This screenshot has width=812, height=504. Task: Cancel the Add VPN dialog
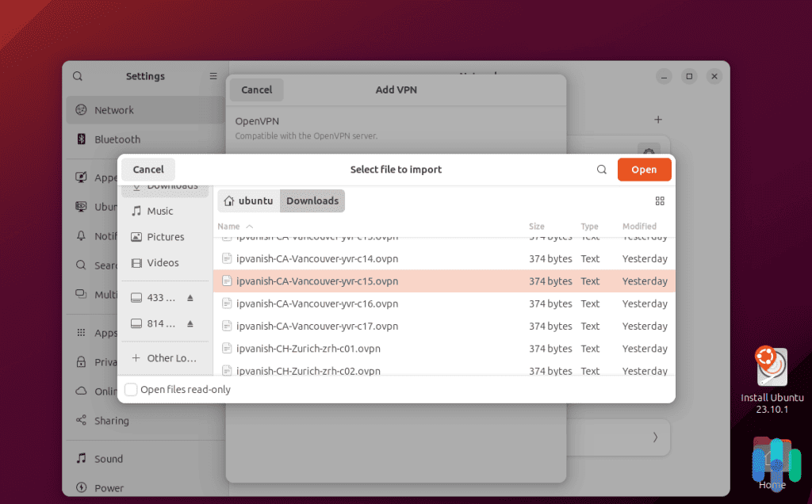[256, 90]
